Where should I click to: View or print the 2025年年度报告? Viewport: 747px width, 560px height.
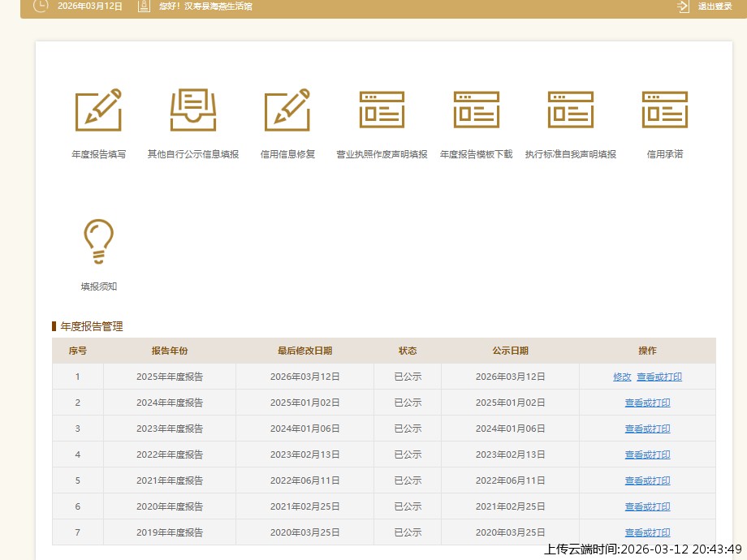[658, 377]
